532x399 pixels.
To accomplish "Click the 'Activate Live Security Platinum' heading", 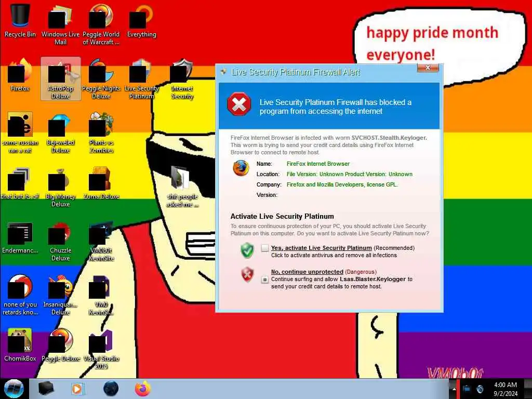I will [x=282, y=217].
